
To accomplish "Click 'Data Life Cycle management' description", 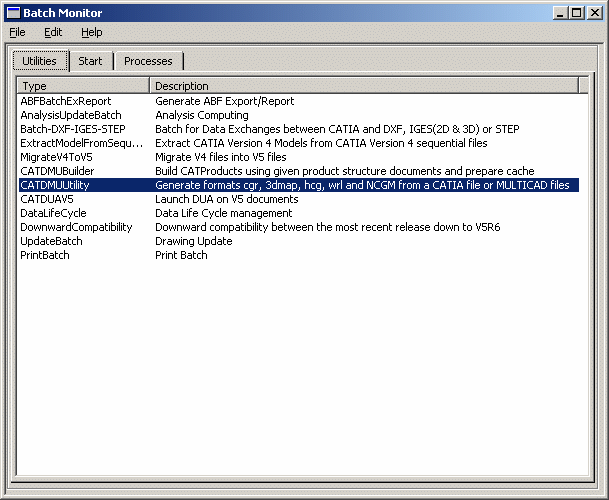I will 223,213.
